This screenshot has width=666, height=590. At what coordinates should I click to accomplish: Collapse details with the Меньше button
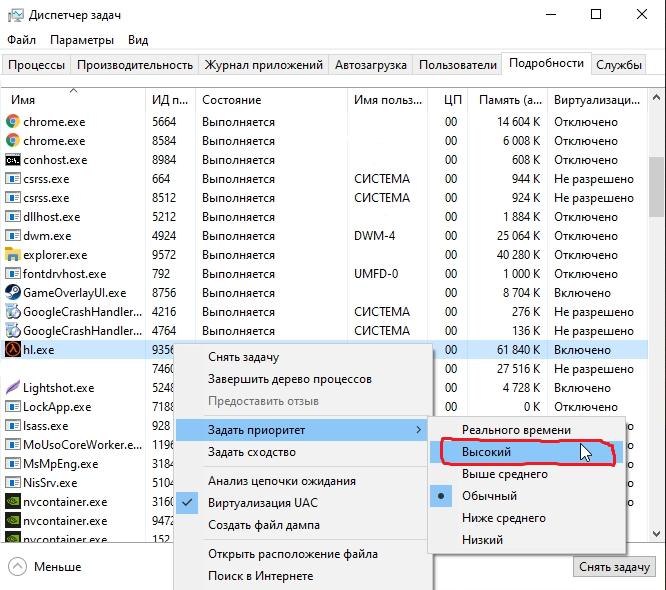point(45,567)
